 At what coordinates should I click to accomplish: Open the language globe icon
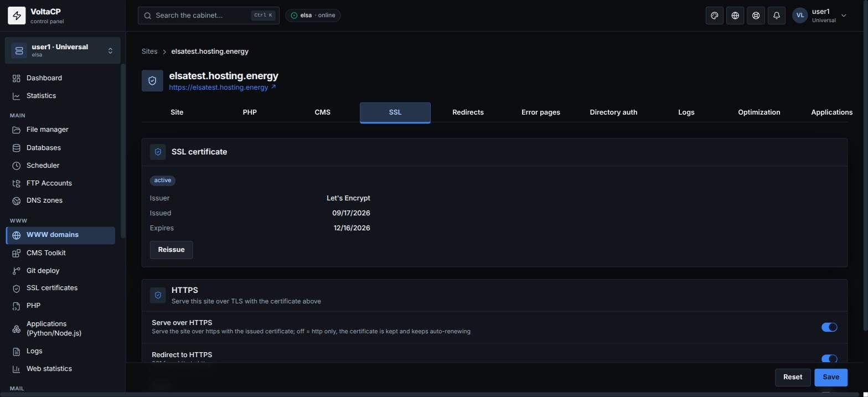point(735,16)
